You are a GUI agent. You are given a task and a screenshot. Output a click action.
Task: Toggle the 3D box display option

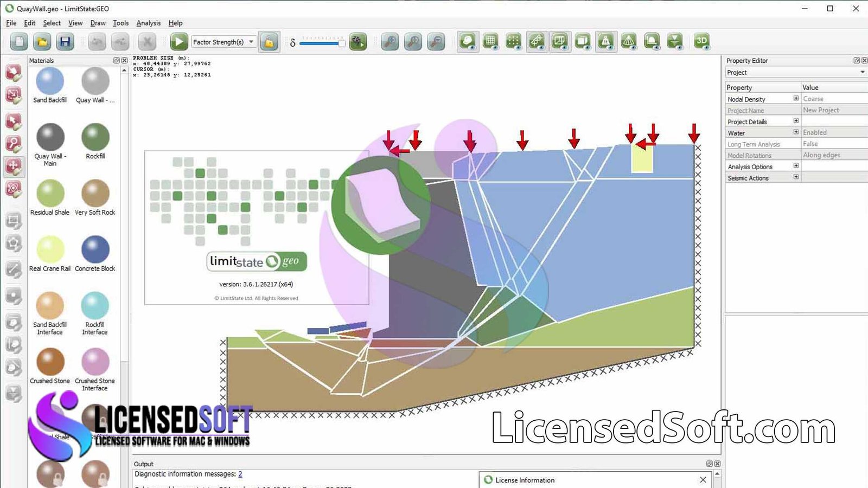[583, 41]
